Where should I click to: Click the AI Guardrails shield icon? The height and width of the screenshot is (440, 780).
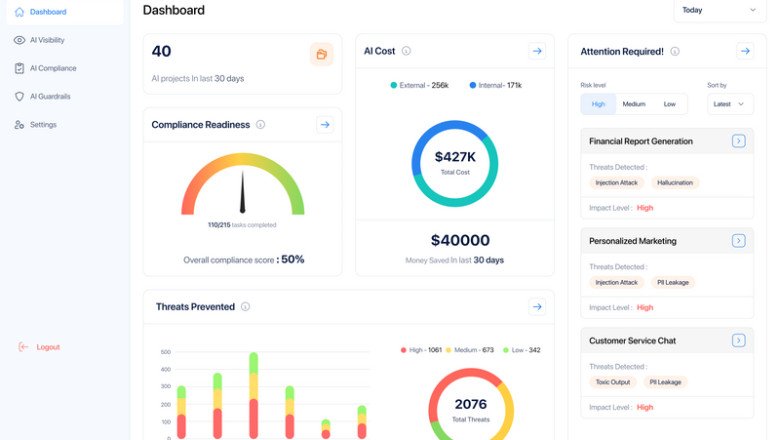(x=19, y=96)
